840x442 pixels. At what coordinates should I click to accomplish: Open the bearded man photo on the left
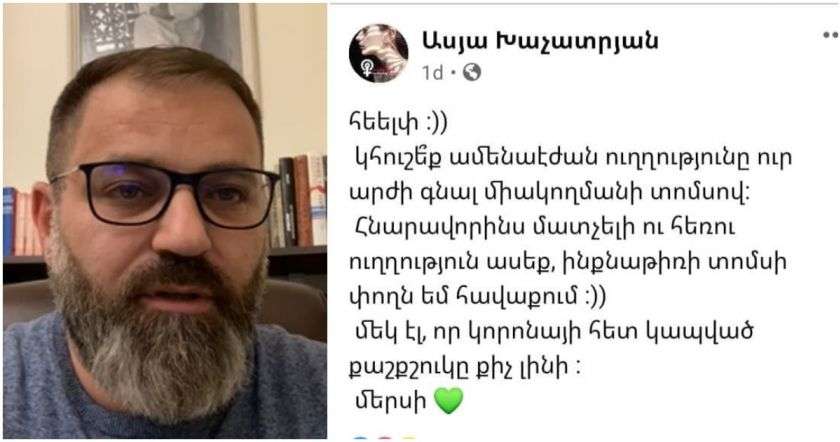(165, 221)
